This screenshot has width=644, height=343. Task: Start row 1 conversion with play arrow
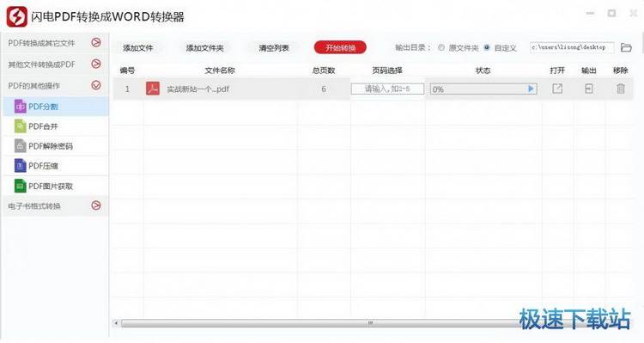click(531, 89)
